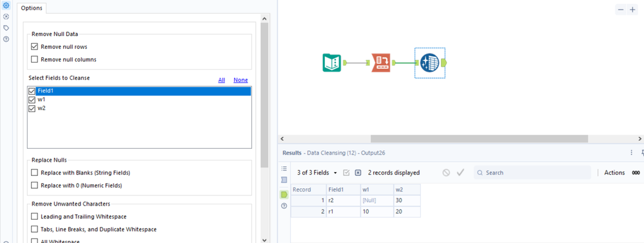Open the Results panel help icon
The width and height of the screenshot is (644, 243).
pyautogui.click(x=284, y=206)
